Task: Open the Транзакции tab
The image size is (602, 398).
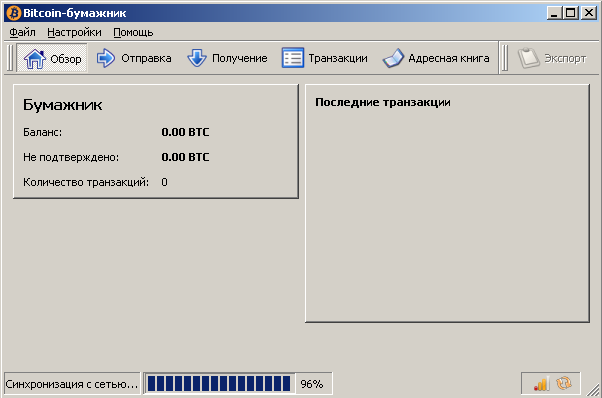Action: click(324, 58)
